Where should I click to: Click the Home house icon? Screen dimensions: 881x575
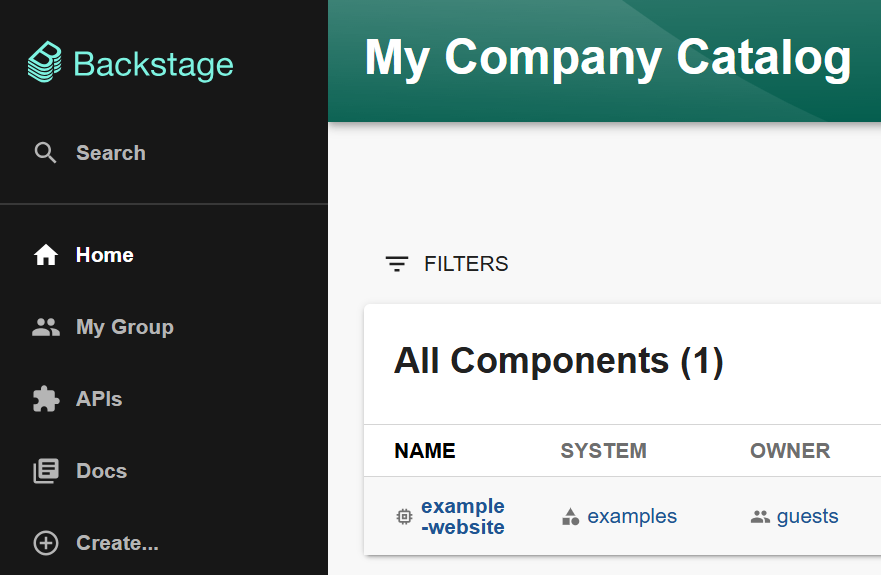point(46,255)
